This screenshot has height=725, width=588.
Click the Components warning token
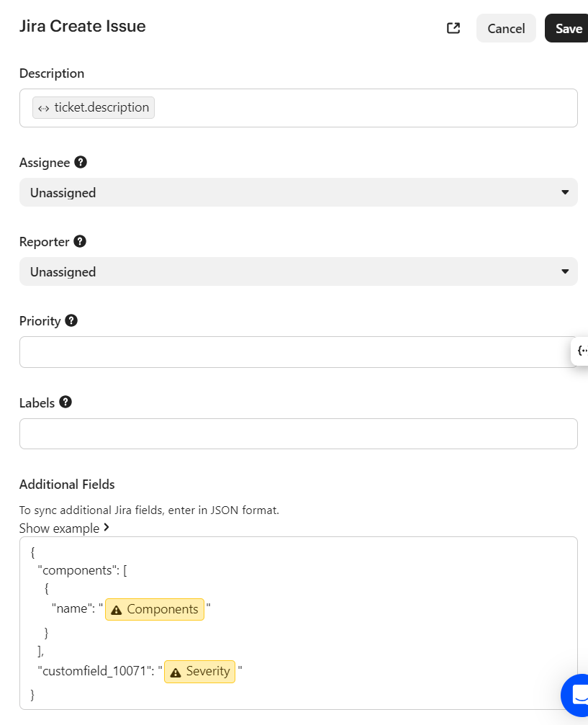coord(154,609)
